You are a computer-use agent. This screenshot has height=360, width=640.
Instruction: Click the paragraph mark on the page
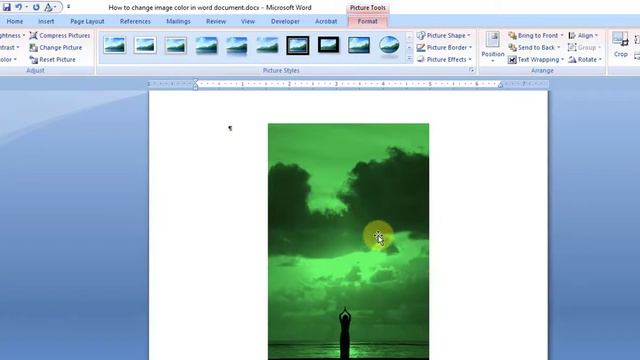click(x=230, y=129)
